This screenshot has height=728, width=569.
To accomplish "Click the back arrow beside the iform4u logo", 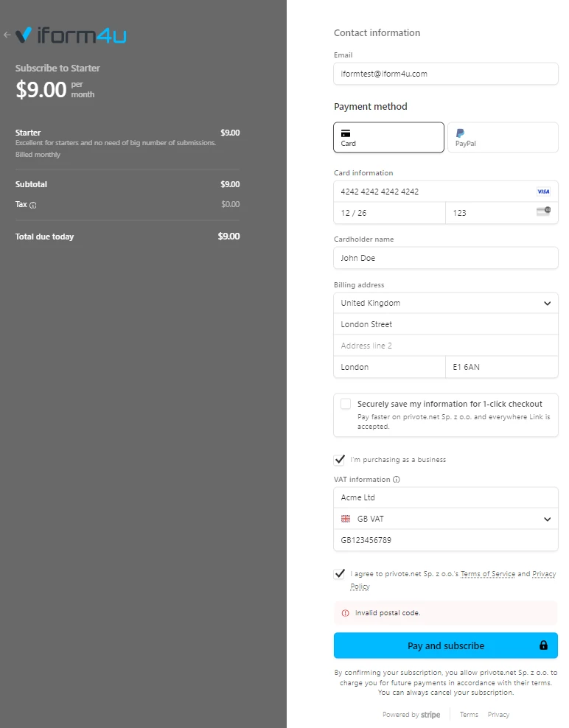I will (7, 34).
